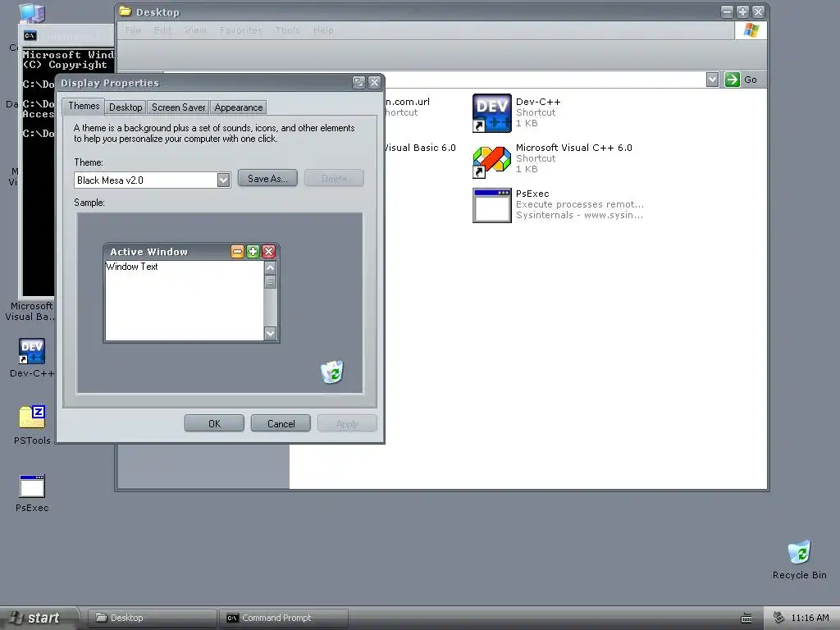Open the Theme dropdown list
Image resolution: width=840 pixels, height=630 pixels.
point(223,180)
